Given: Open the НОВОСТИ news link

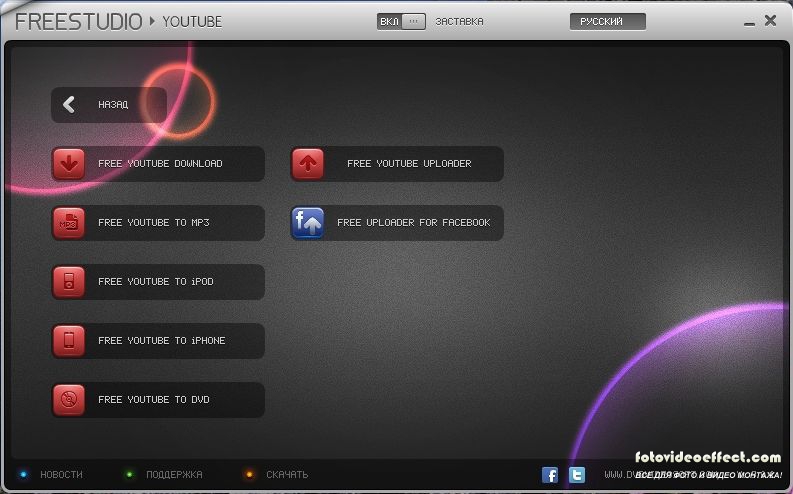Looking at the screenshot, I should pos(61,475).
